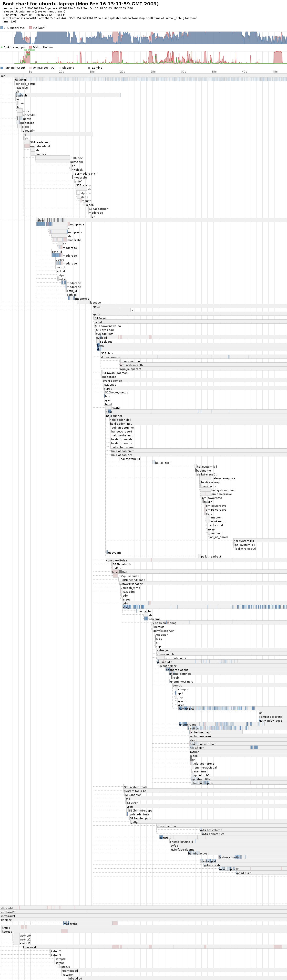This screenshot has width=287, height=980.
Task: Click the Disk utilization legend swatch
Action: pos(31,48)
